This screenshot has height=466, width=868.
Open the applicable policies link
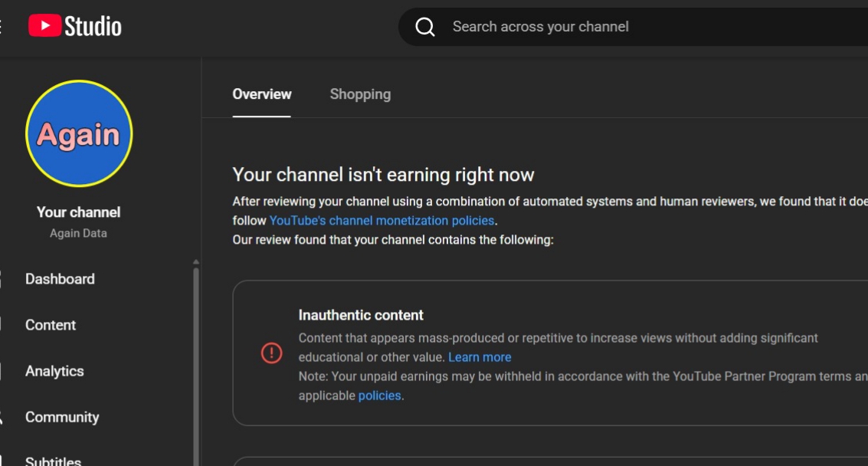(380, 395)
